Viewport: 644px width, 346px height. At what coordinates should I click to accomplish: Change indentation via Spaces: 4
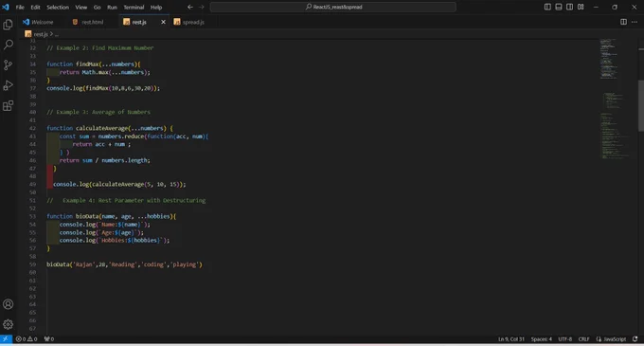pos(542,339)
